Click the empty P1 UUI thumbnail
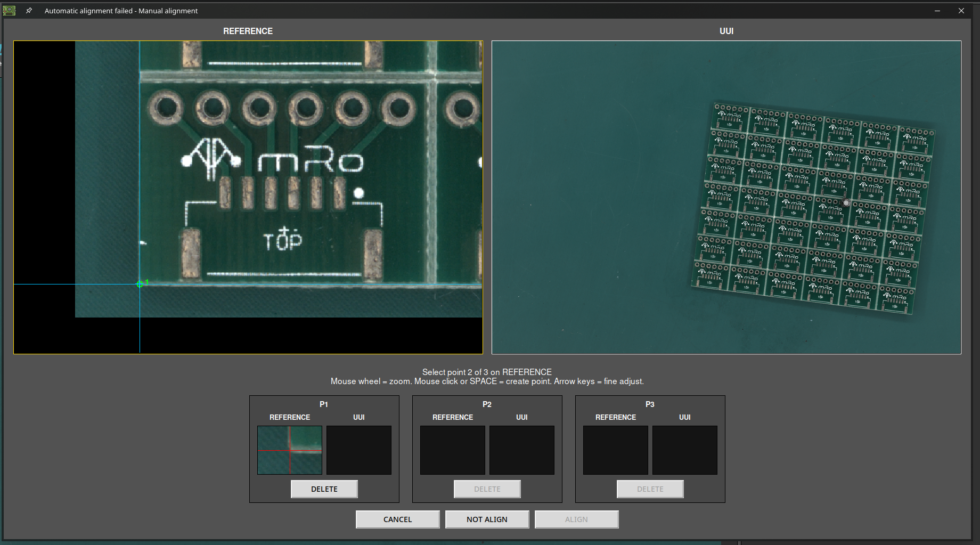This screenshot has width=980, height=545. point(359,450)
